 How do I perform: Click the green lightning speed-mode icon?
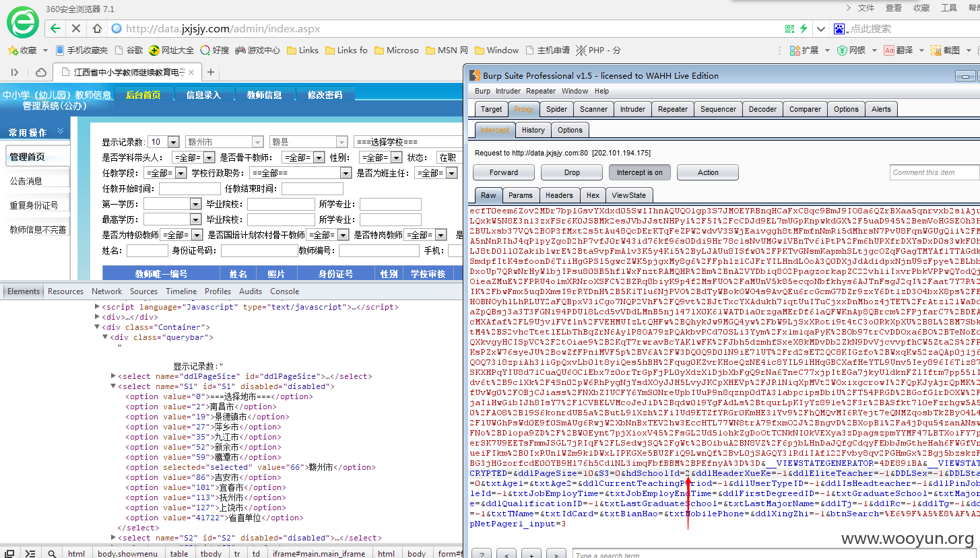pos(804,29)
